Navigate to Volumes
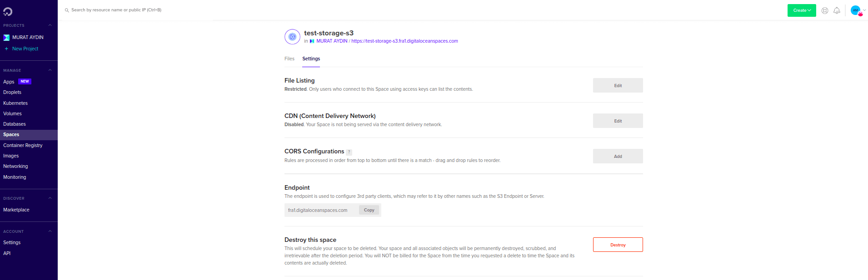 [12, 114]
